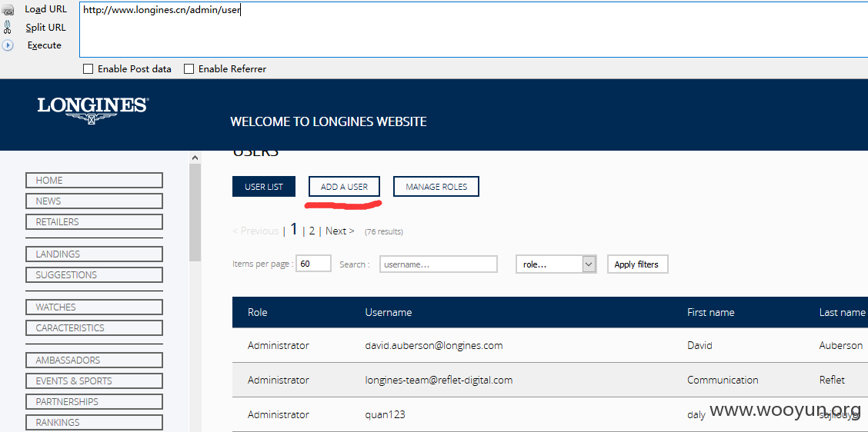Open the SUGGESTIONS sidebar menu item

click(94, 275)
